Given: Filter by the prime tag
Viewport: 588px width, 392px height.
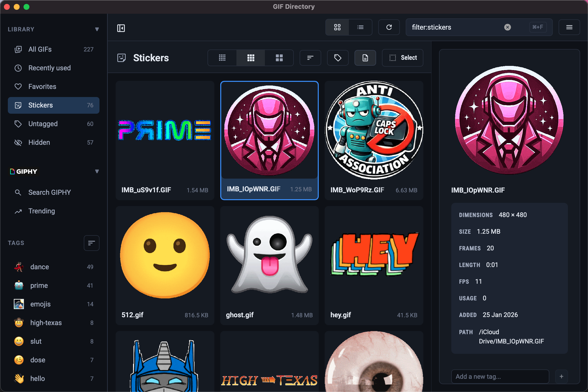Looking at the screenshot, I should tap(53, 285).
